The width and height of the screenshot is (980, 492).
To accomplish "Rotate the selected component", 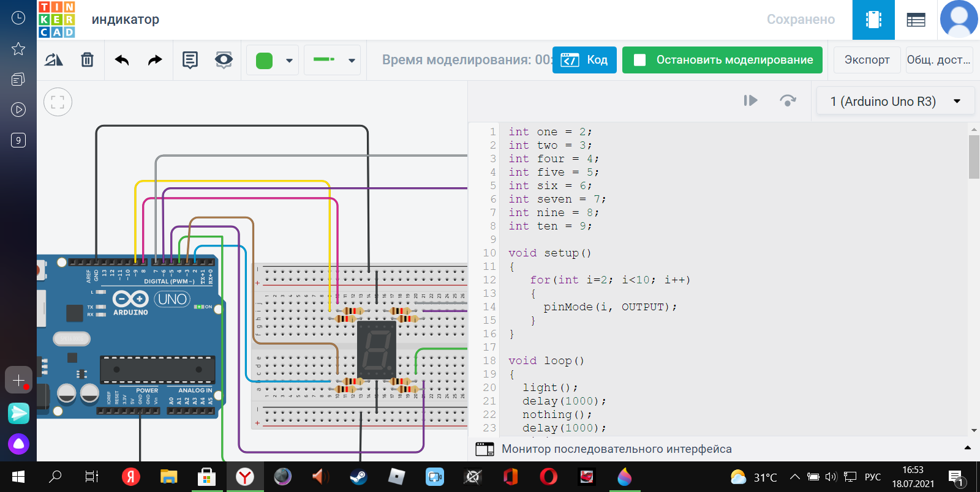I will [54, 60].
